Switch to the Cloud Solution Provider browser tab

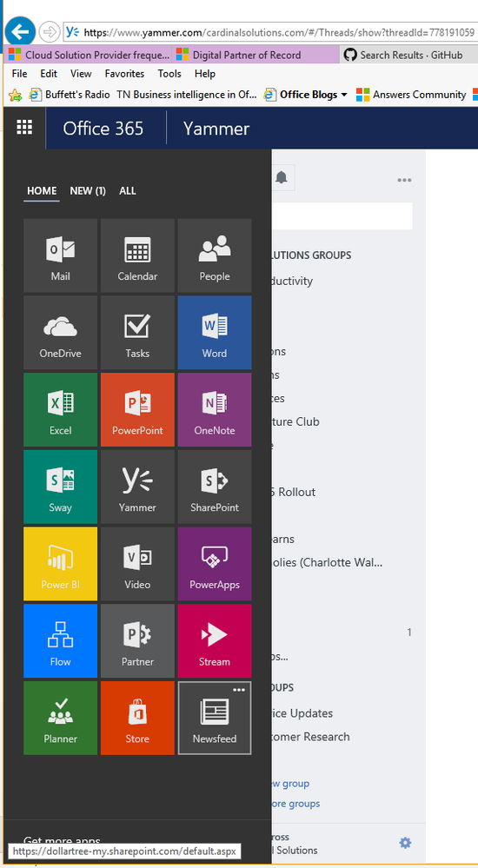pyautogui.click(x=89, y=55)
